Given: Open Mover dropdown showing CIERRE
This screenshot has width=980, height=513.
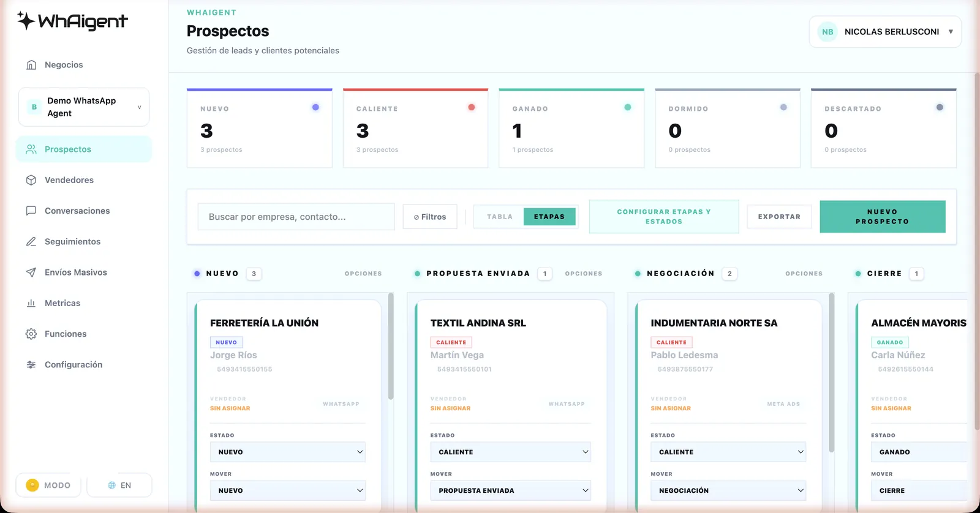Looking at the screenshot, I should [919, 490].
